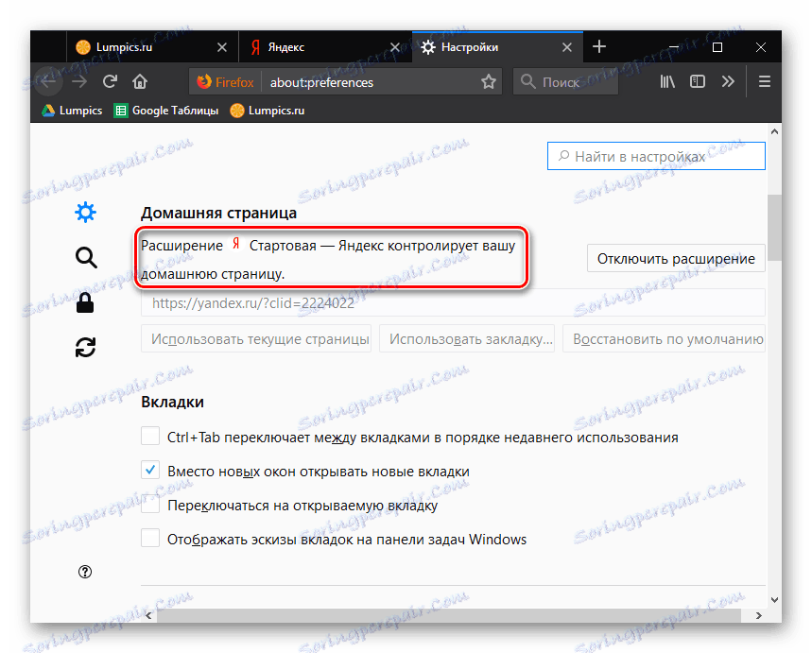This screenshot has height=653, width=812.
Task: Enable Отображать эскизы вкладок на панели задач
Action: [150, 538]
